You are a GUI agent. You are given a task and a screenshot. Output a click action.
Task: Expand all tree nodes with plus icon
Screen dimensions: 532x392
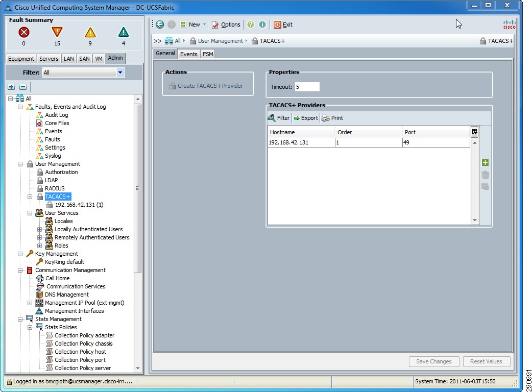pos(11,87)
